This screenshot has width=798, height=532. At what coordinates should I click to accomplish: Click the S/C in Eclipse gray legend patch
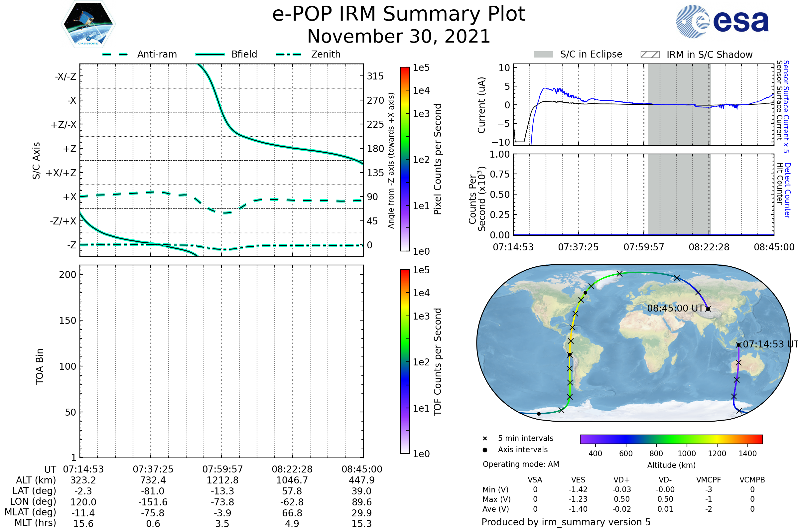(x=543, y=55)
